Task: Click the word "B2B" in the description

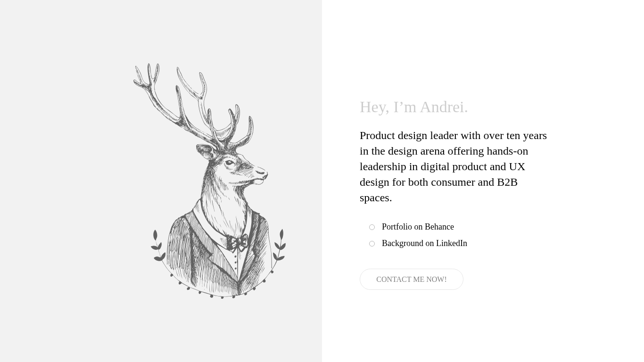Action: click(507, 182)
